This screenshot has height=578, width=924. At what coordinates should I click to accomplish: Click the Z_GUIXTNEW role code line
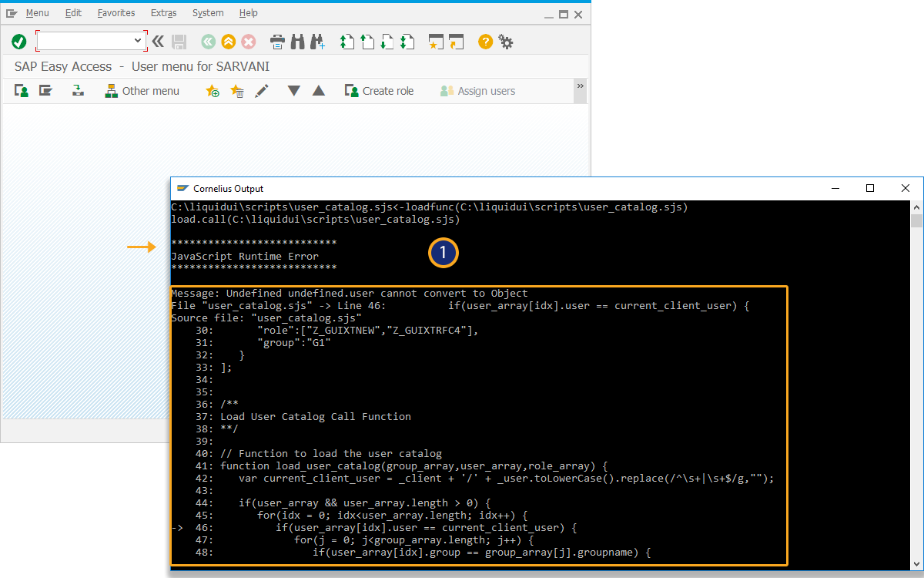tap(368, 330)
